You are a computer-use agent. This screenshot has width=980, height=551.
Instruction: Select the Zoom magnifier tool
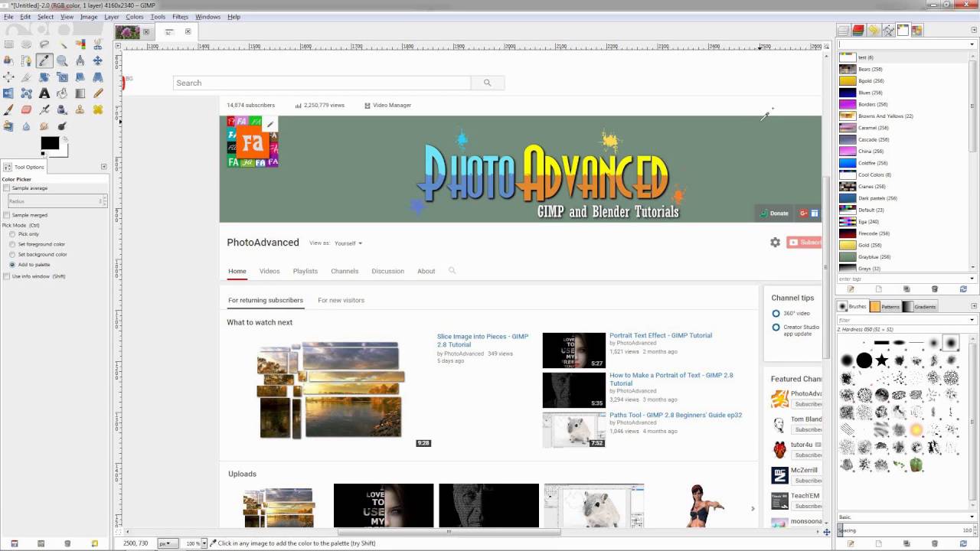(62, 60)
